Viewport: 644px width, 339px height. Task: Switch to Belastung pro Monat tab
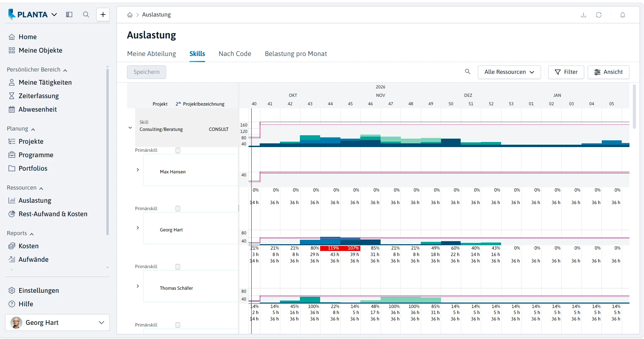click(296, 54)
